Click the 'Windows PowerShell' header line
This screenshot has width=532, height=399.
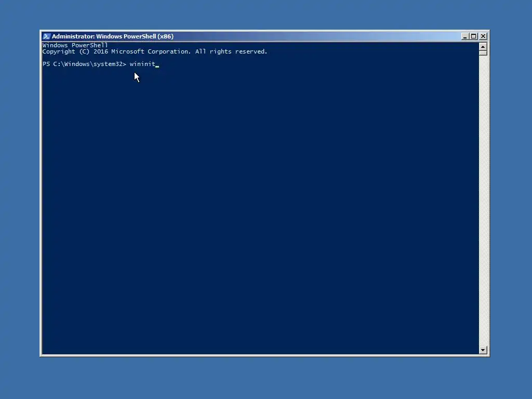(x=75, y=45)
